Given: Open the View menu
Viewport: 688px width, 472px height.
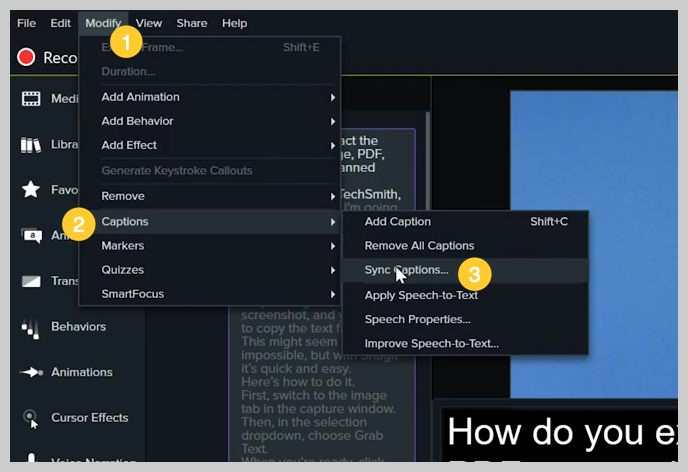Looking at the screenshot, I should (x=149, y=23).
